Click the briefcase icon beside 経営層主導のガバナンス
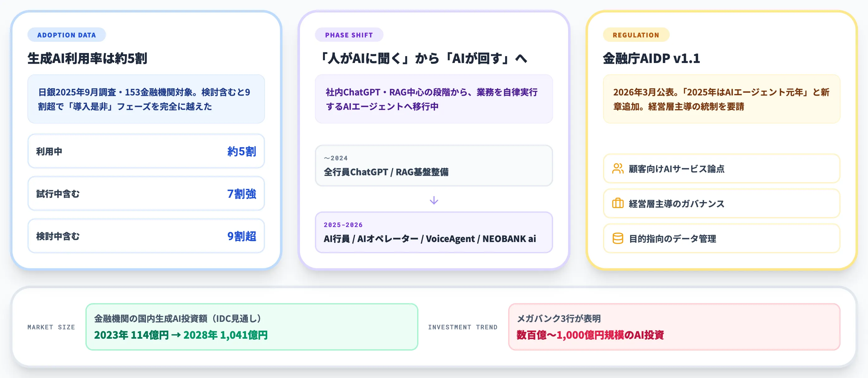Screen dimensions: 868x378 pyautogui.click(x=618, y=203)
